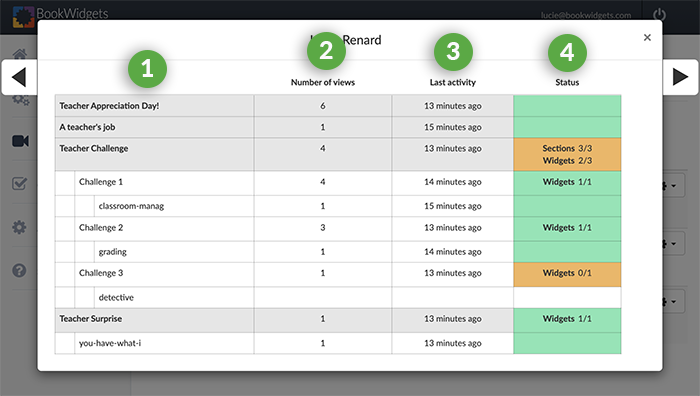Select the Teacher Surprise row
The width and height of the screenshot is (700, 396).
338,320
